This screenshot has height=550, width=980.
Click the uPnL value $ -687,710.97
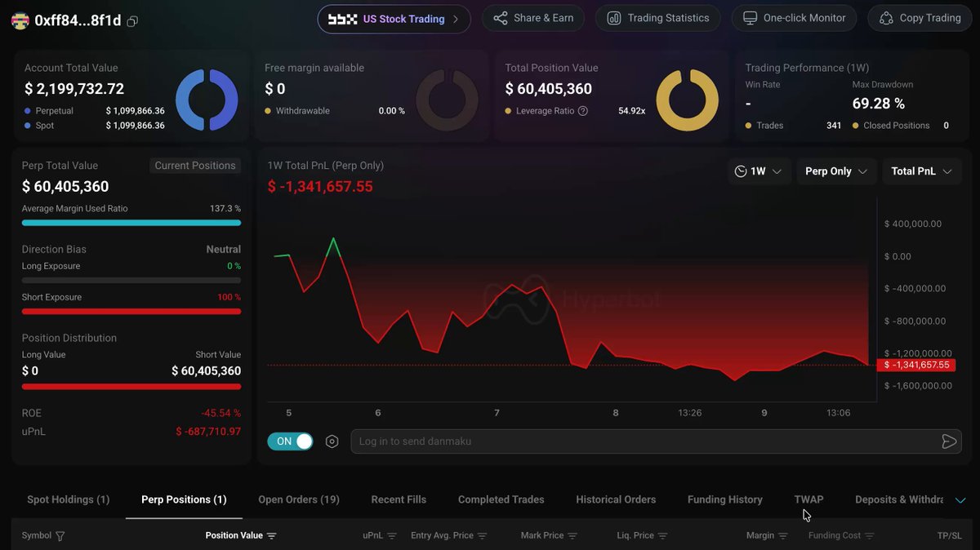click(x=208, y=431)
